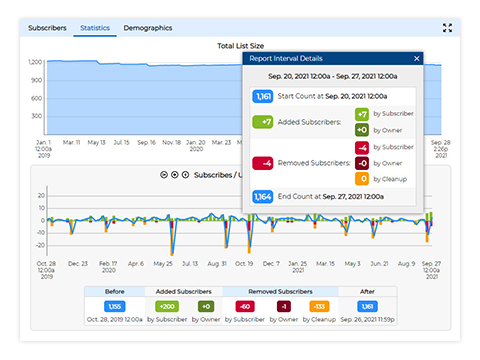Click the 1,155 Before badge in summary table

click(x=115, y=306)
